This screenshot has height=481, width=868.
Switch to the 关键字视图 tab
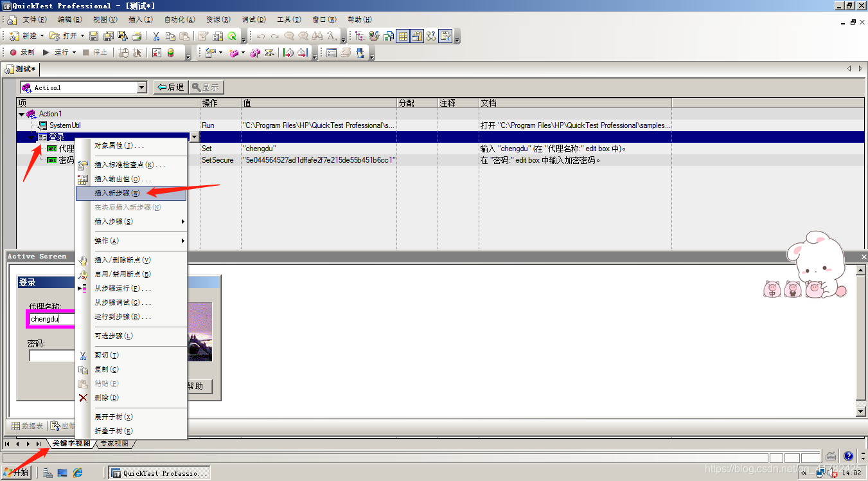[x=71, y=444]
